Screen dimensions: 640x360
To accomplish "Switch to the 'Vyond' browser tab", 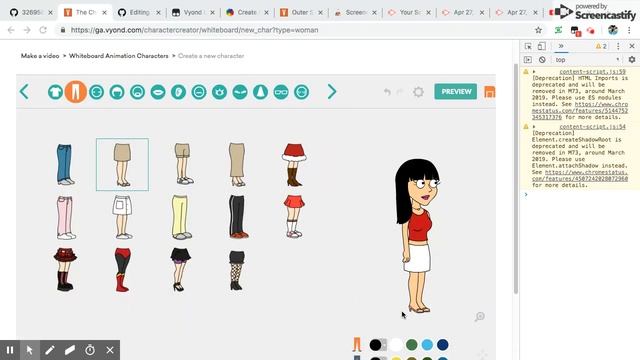I will [x=193, y=13].
